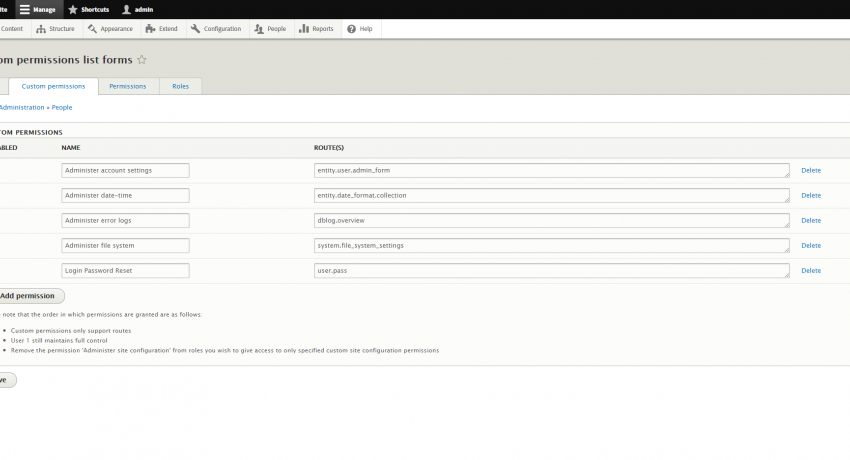Click the Extend puzzle icon
Viewport: 850px width, 460px height.
[150, 29]
